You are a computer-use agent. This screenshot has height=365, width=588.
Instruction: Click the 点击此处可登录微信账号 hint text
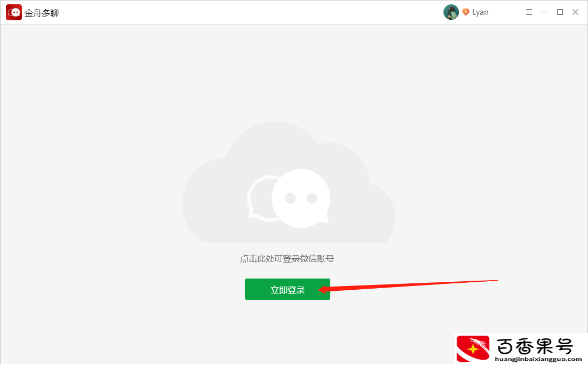(x=287, y=258)
